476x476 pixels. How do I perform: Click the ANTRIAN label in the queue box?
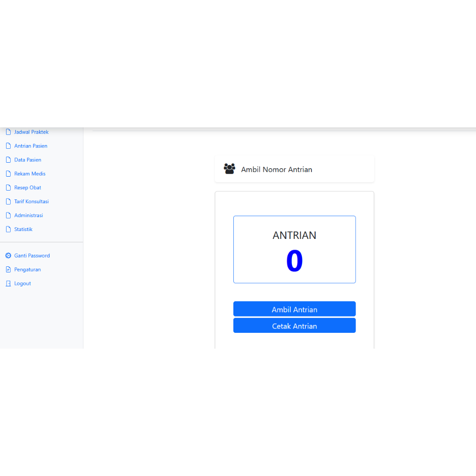click(294, 235)
